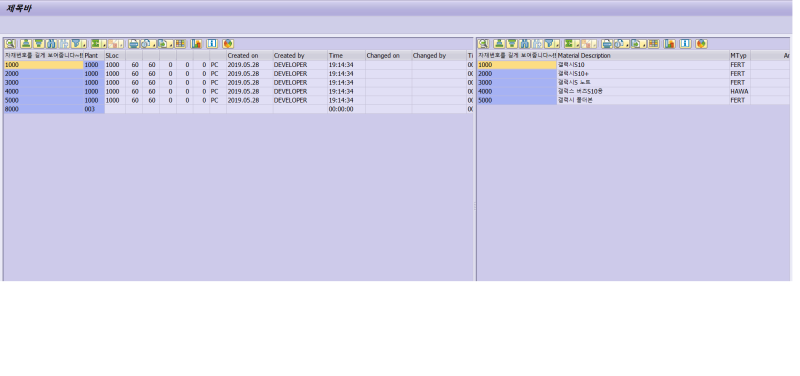
Task: Sort descending in the right grid toolbar
Action: click(x=512, y=44)
